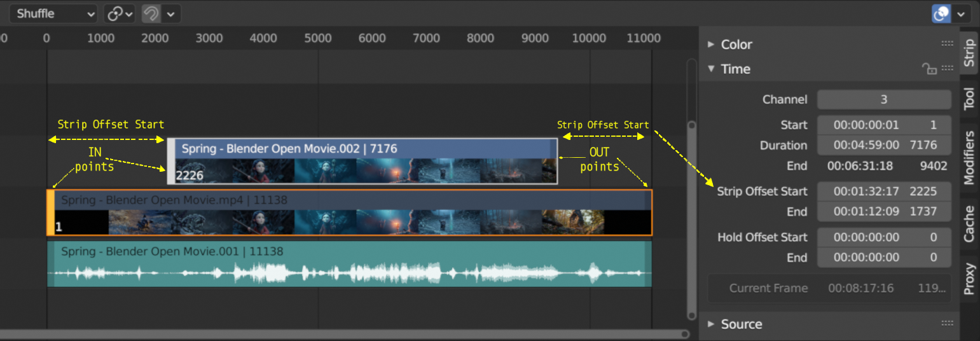Click the Strip Offset Start timecode 00:01:32:17
This screenshot has width=980, height=341.
coord(866,191)
